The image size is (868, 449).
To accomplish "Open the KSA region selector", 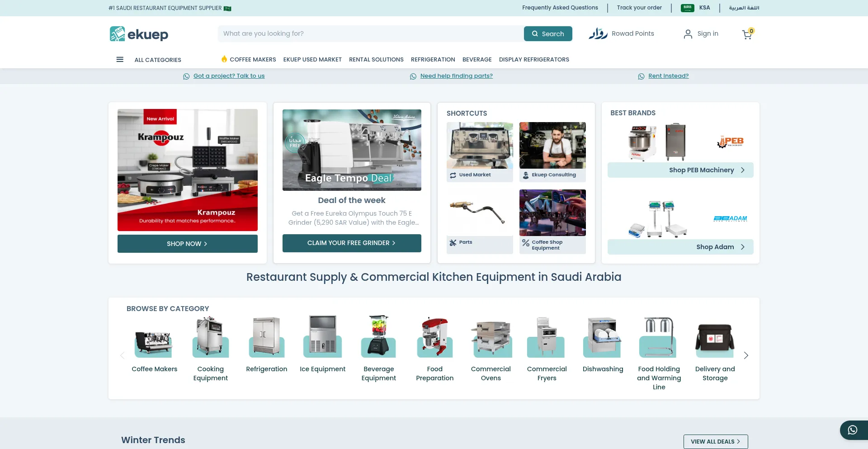I will (x=704, y=8).
